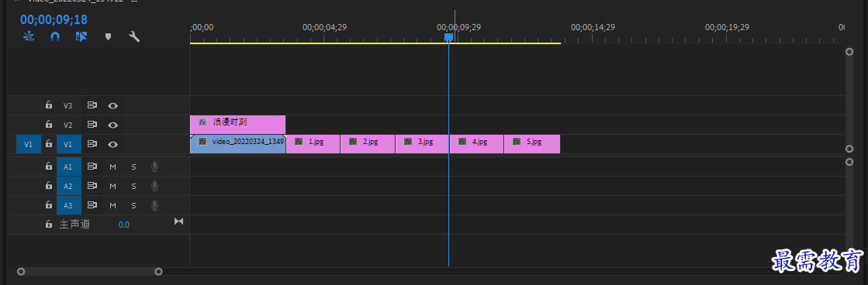Click ruler at 00;00;04;29
Viewport: 868px width, 285px height.
coord(324,27)
